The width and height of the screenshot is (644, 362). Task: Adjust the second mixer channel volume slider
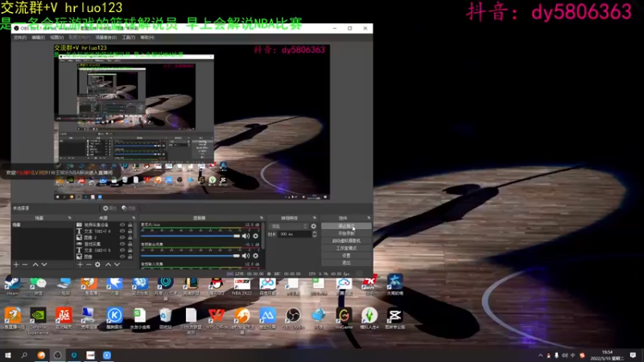click(190, 256)
